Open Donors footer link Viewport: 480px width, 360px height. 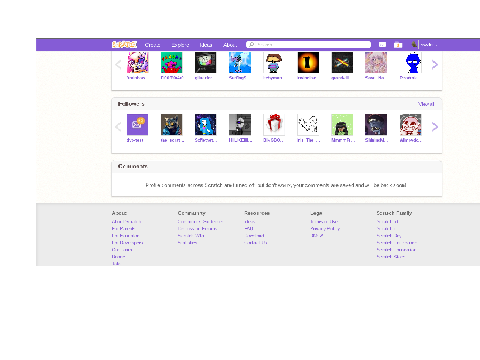(118, 257)
